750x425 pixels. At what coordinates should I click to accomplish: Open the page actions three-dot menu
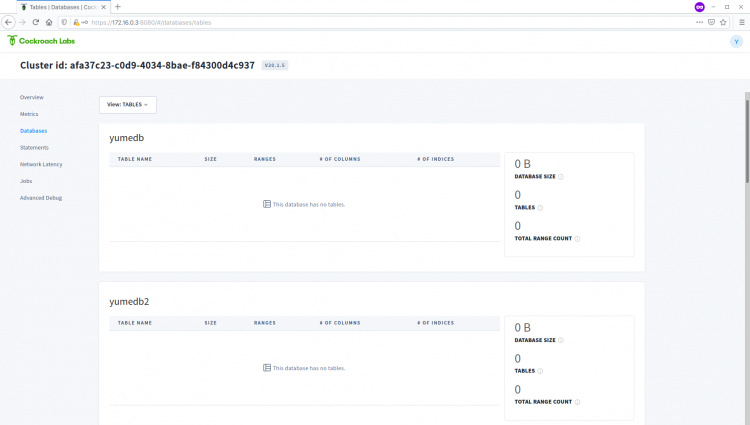(x=698, y=21)
